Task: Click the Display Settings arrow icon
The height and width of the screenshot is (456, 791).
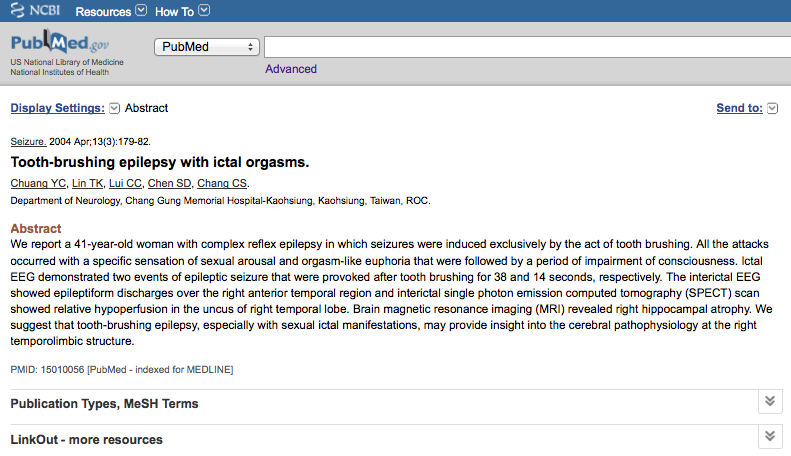Action: coord(115,108)
